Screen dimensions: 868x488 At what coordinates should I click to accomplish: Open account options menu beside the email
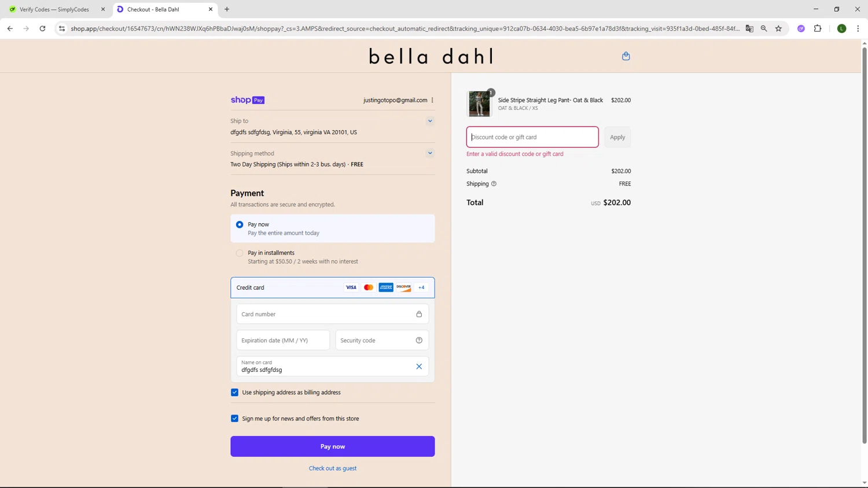pos(432,100)
